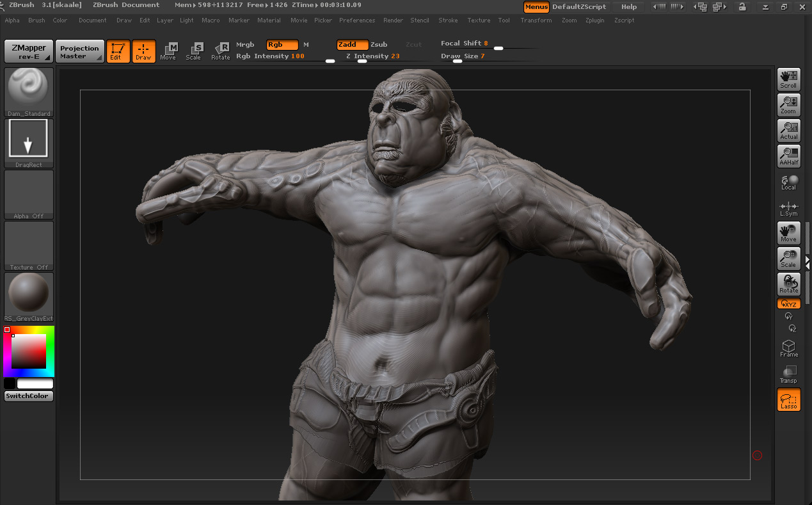Screen dimensions: 812x505
Task: Open the Brush menu
Action: (36, 20)
